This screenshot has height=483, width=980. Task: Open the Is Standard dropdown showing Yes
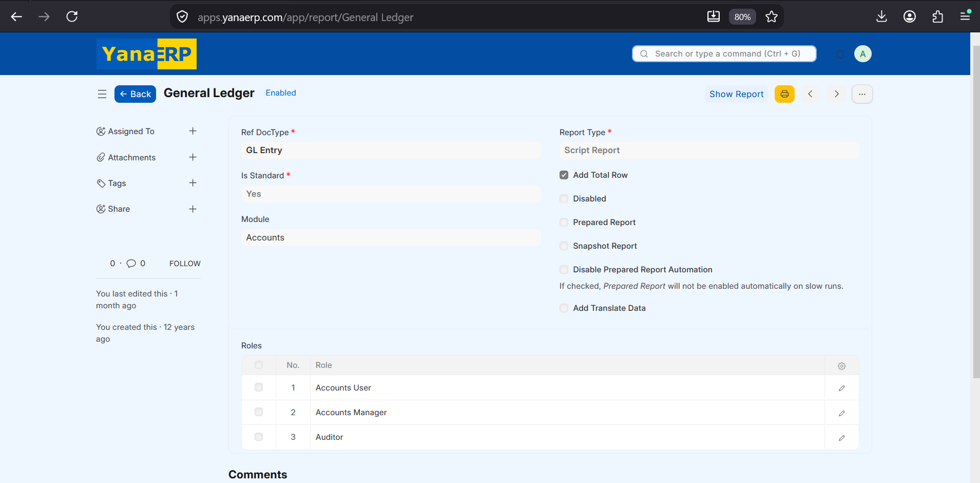coord(391,194)
